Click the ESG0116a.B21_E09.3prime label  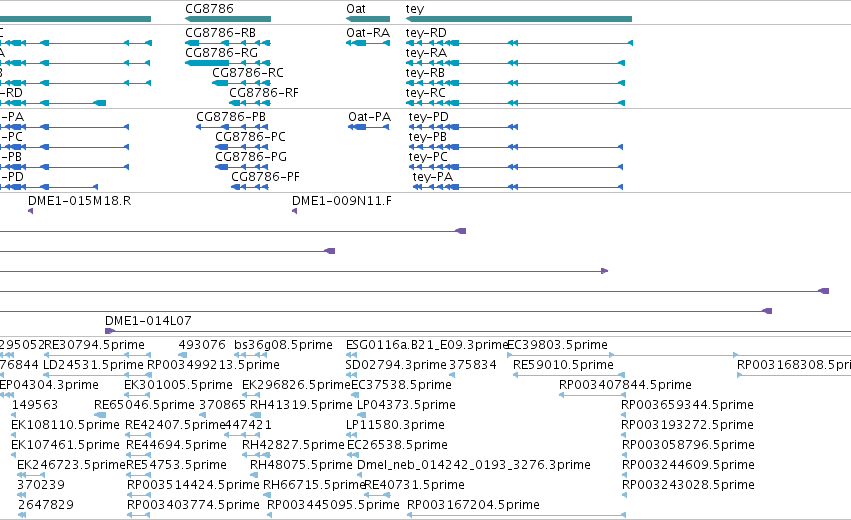[427, 345]
